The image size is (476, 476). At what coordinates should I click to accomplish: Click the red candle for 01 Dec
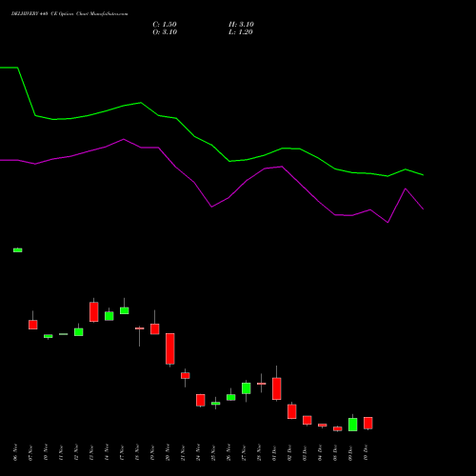click(x=277, y=388)
